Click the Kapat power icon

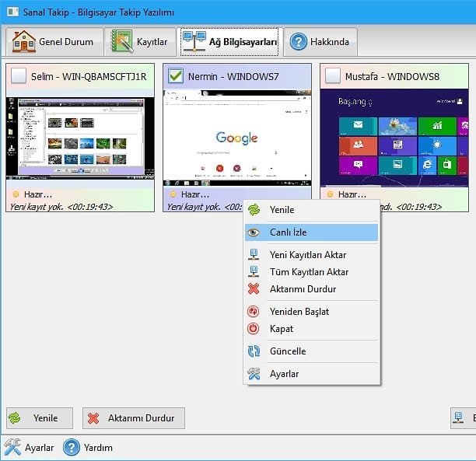tap(254, 329)
